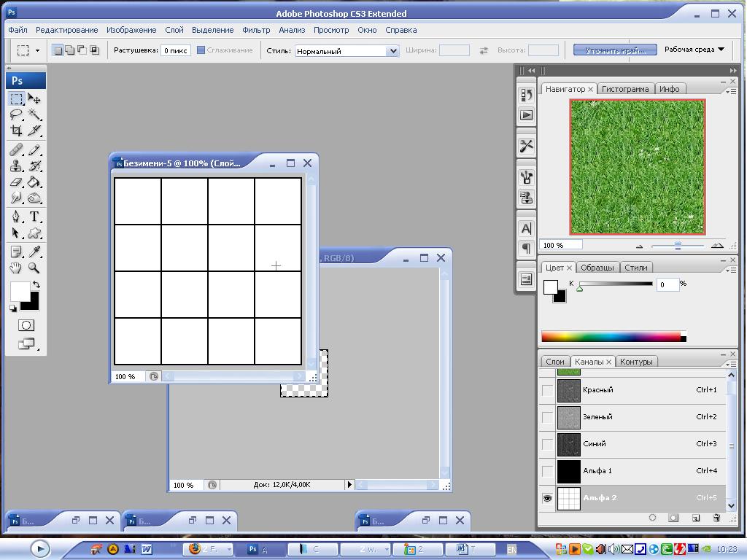Screen dimensions: 747x560
Task: Toggle visibility of the Альфа 1 channel
Action: tap(547, 471)
